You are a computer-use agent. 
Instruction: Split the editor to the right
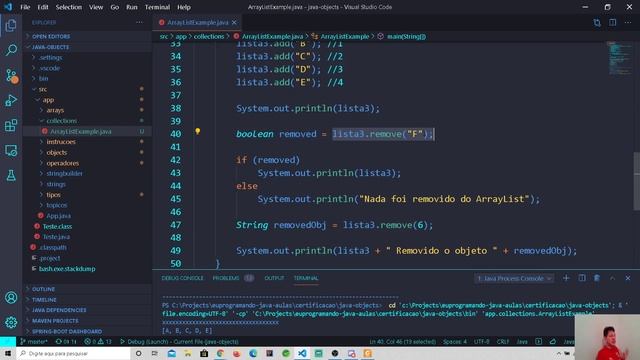point(613,22)
